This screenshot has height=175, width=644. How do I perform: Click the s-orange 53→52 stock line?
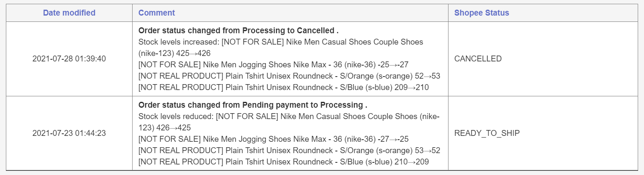pos(289,150)
